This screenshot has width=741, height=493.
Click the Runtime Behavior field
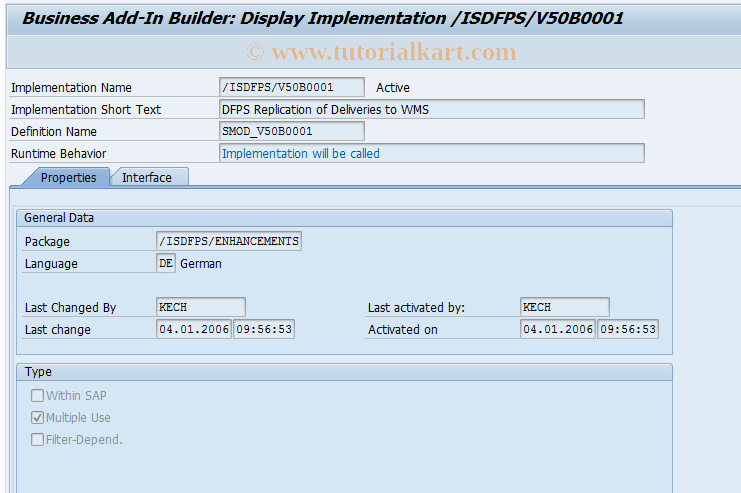tap(431, 153)
